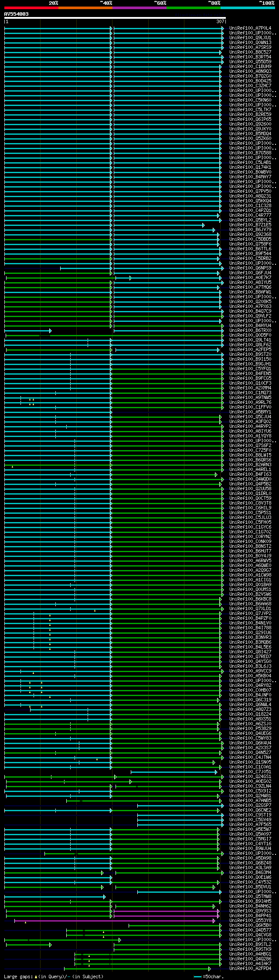The image size is (279, 980).
Task: Click the purple ~60% identity legend bar
Action: click(139, 8)
